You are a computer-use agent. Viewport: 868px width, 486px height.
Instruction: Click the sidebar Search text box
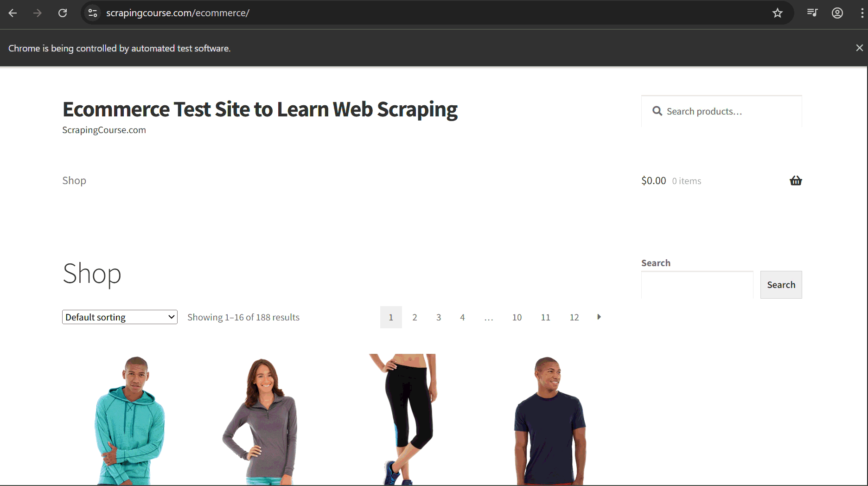point(697,285)
